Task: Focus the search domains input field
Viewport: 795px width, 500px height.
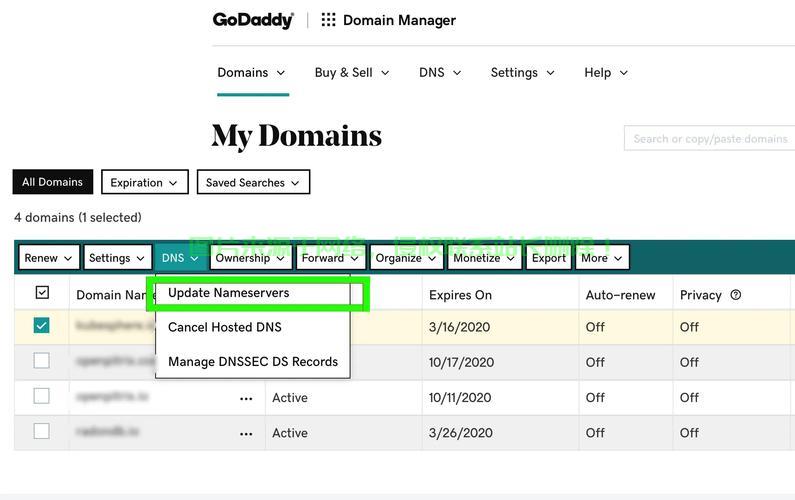Action: tap(710, 138)
